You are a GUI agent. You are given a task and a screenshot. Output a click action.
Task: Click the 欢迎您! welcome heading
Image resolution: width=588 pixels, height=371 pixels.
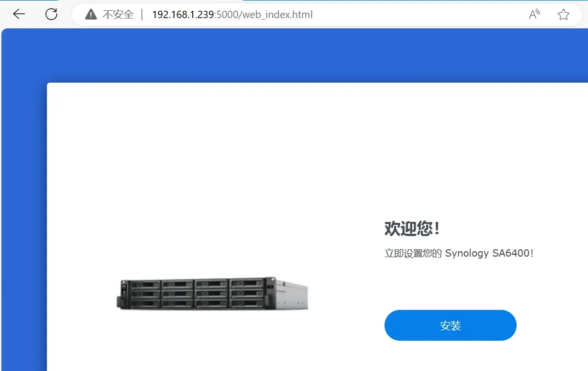[x=412, y=228]
